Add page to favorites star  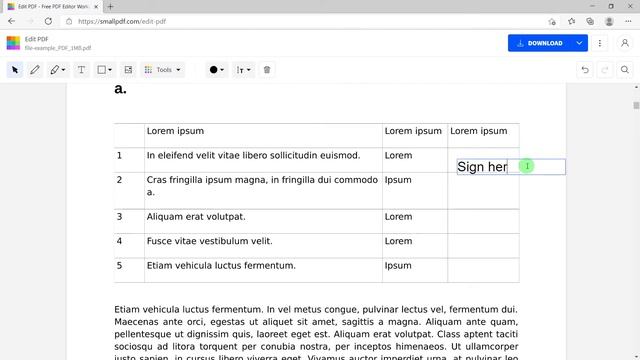click(x=552, y=22)
